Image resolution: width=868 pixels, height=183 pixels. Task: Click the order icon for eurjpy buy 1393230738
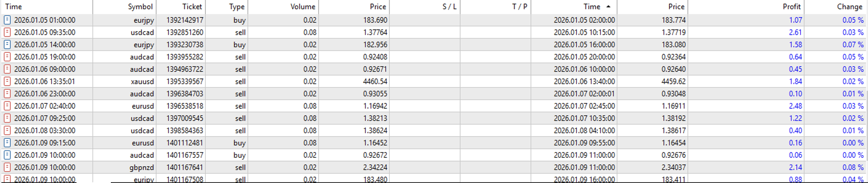(7, 45)
